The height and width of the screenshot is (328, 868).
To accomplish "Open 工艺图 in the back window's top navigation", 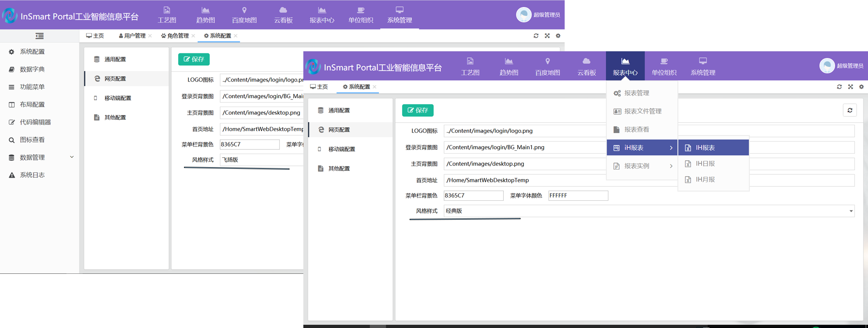I will (167, 15).
